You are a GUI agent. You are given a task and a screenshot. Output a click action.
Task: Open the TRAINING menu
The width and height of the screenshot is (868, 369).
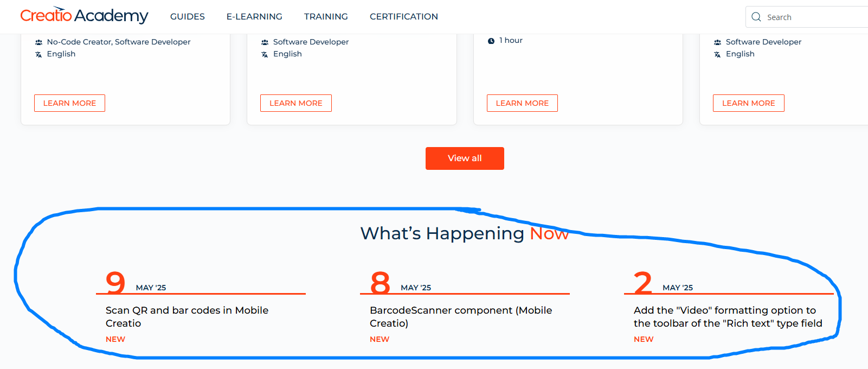point(326,17)
